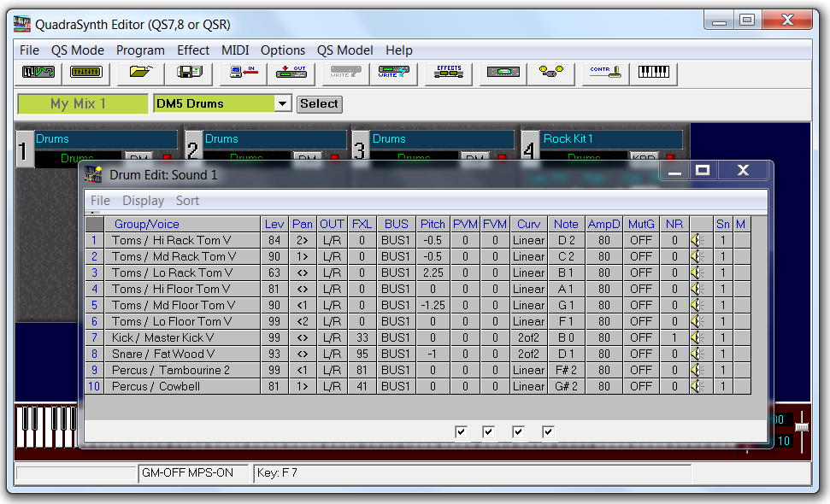Click the EFFECTS toolbar icon
The image size is (830, 504).
click(449, 73)
